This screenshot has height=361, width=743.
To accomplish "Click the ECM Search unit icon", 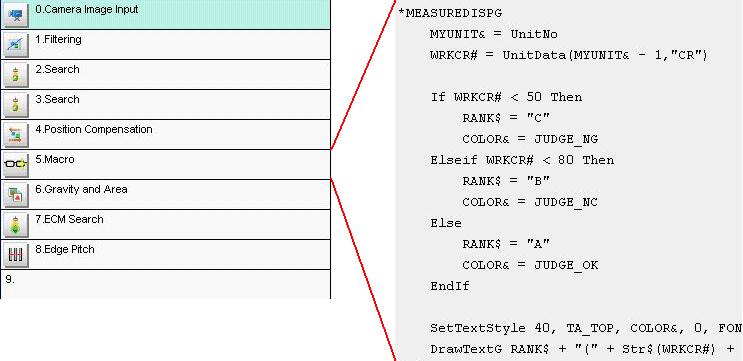I will pyautogui.click(x=16, y=225).
